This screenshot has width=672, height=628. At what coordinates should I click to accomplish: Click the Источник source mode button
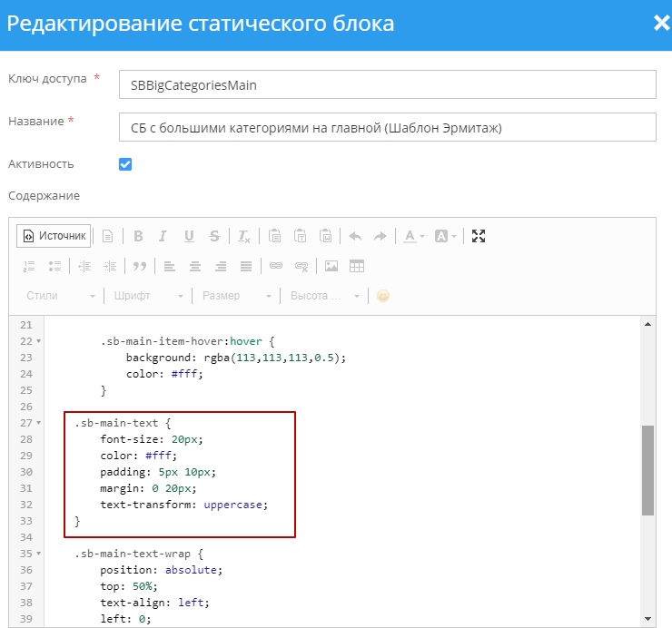[x=54, y=236]
